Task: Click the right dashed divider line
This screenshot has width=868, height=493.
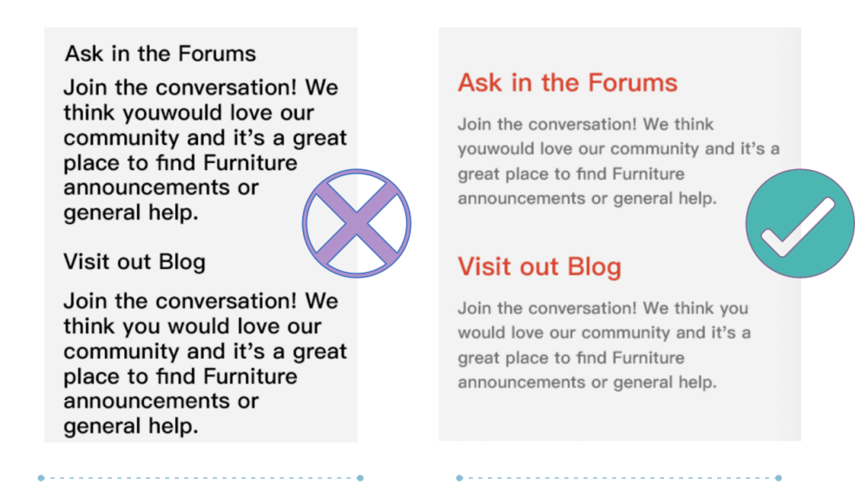Action: pos(619,477)
